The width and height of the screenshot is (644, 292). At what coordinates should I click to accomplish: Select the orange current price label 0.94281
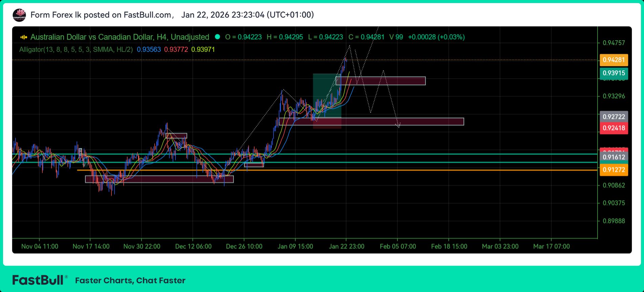click(x=614, y=60)
